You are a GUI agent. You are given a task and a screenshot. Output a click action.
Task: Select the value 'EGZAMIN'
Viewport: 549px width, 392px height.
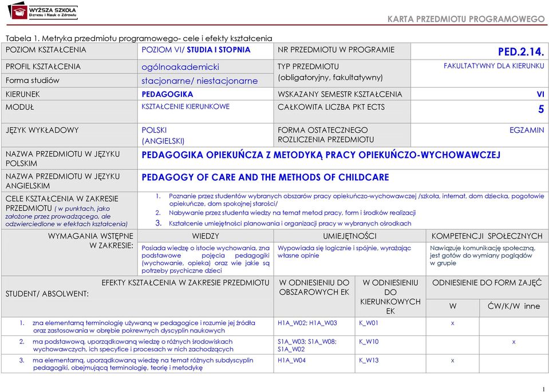[527, 130]
